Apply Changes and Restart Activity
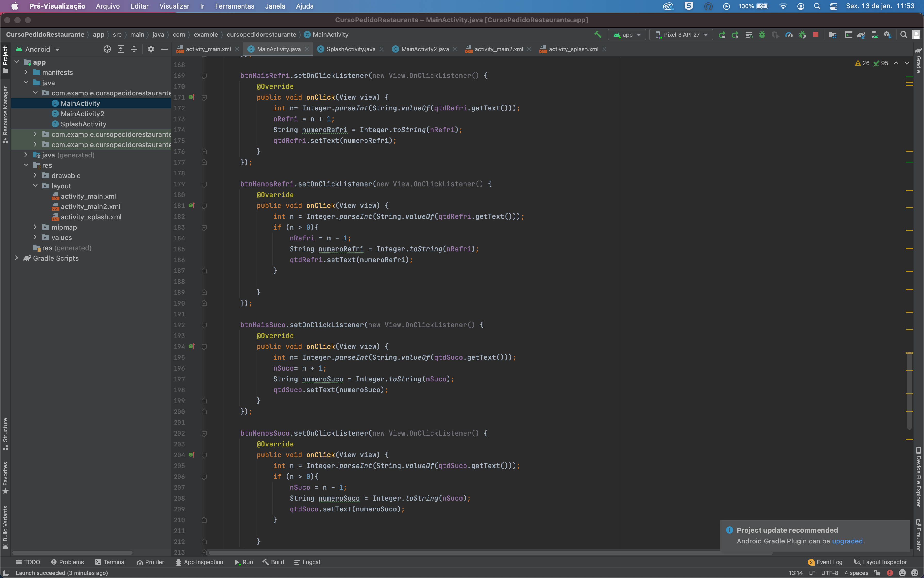 pyautogui.click(x=735, y=35)
